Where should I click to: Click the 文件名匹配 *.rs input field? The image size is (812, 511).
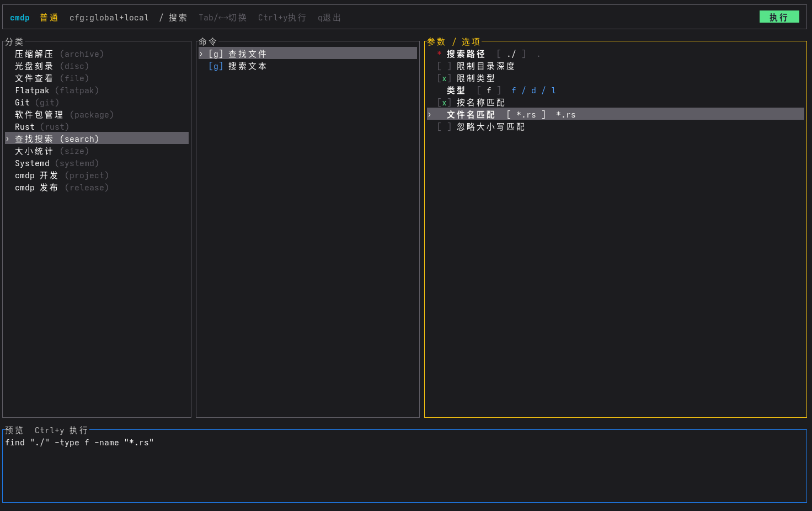tap(526, 115)
